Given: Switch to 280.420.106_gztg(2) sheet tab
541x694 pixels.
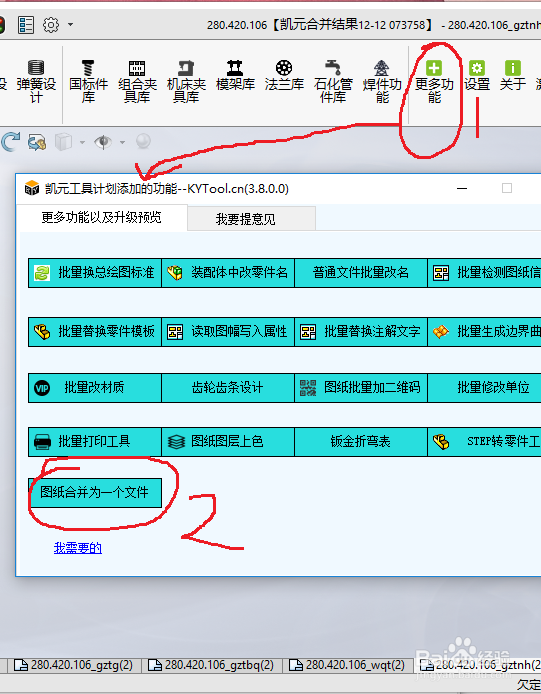Looking at the screenshot, I should click(x=73, y=665).
